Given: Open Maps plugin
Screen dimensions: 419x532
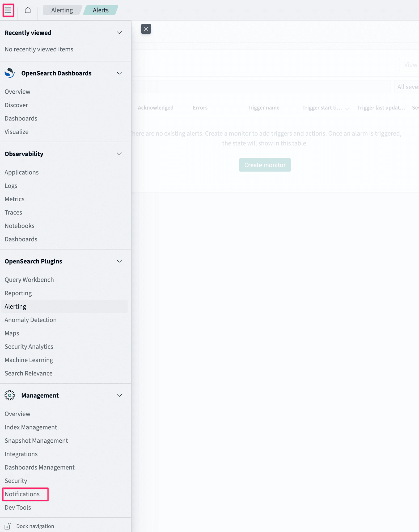Looking at the screenshot, I should 12,333.
